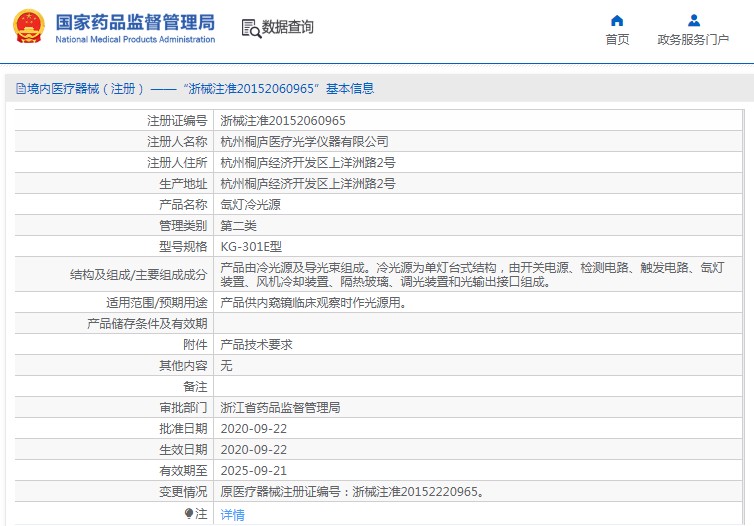The width and height of the screenshot is (754, 526).
Task: Click the lightbulb icon beside 注
Action: tap(189, 514)
